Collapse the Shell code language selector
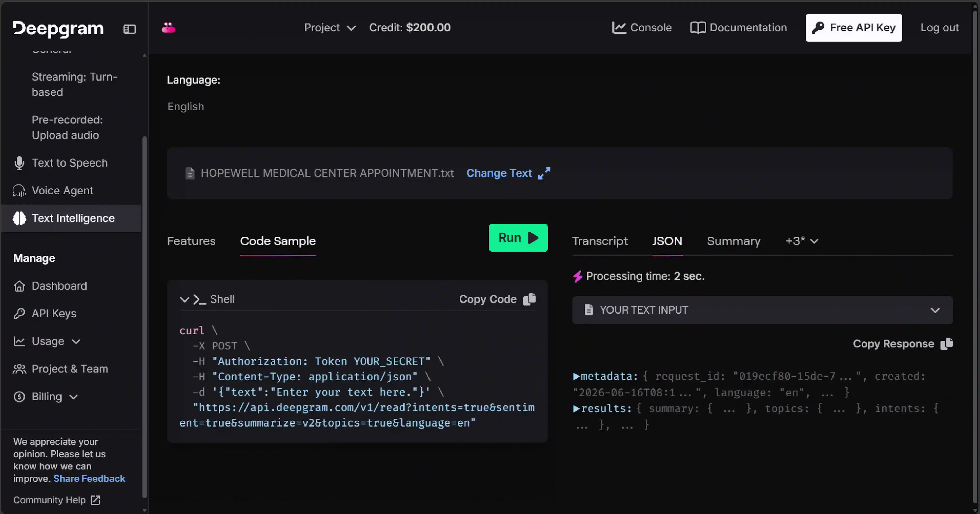Screen dimensions: 980x514 click(184, 299)
